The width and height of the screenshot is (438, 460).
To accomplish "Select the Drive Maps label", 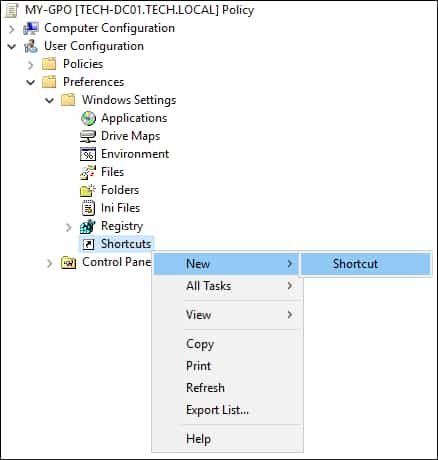I will 130,136.
